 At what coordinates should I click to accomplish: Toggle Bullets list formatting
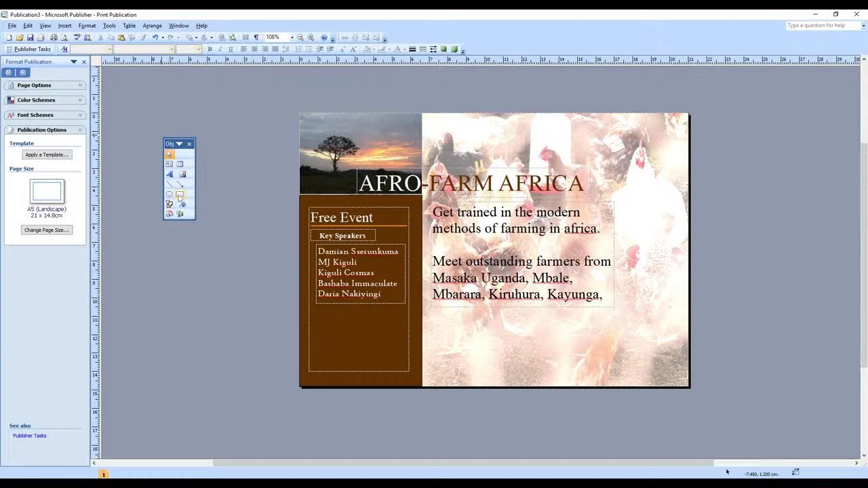point(309,49)
